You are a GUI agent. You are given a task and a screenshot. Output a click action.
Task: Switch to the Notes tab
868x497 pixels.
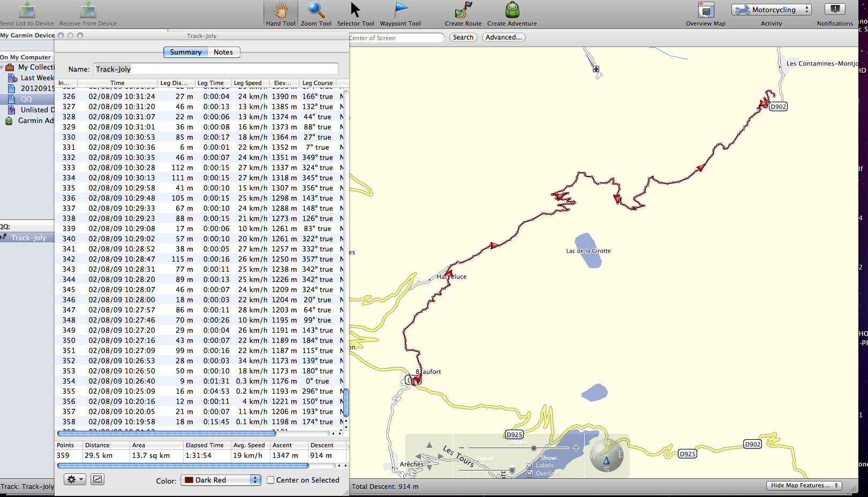click(223, 52)
